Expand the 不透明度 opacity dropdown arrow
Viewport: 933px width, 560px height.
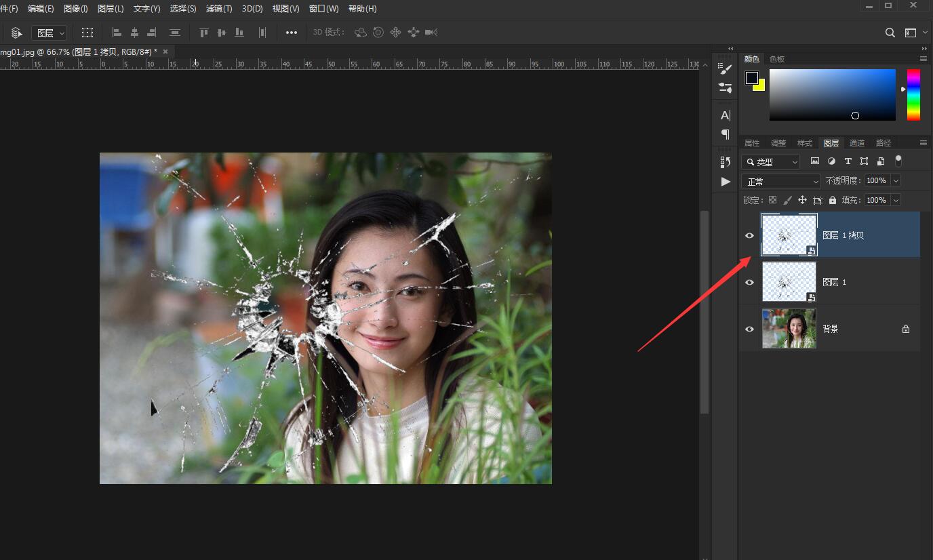coord(896,181)
